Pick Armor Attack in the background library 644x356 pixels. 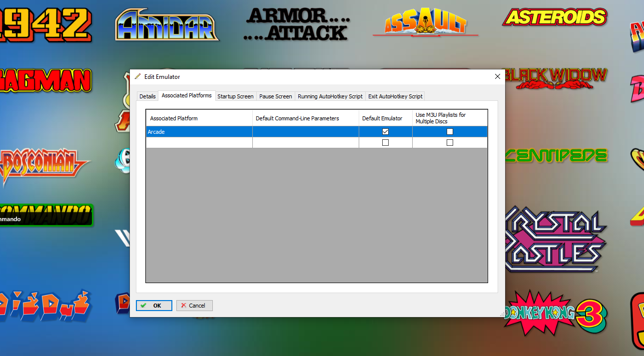(x=297, y=24)
